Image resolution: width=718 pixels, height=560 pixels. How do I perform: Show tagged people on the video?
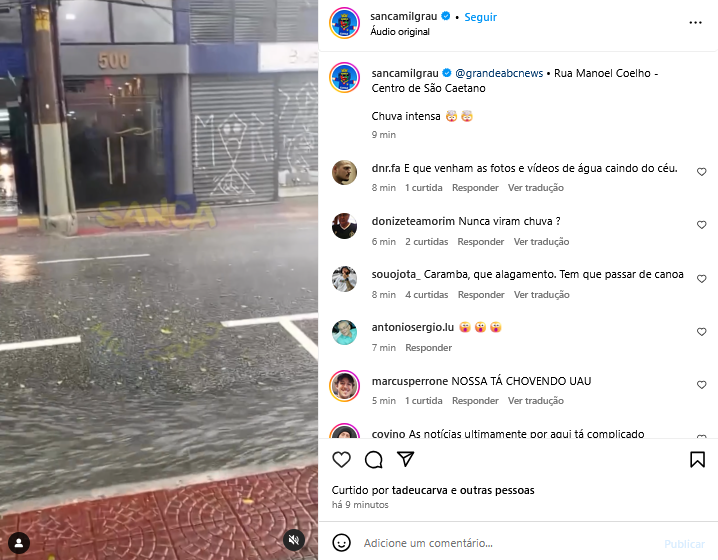pos(19,543)
